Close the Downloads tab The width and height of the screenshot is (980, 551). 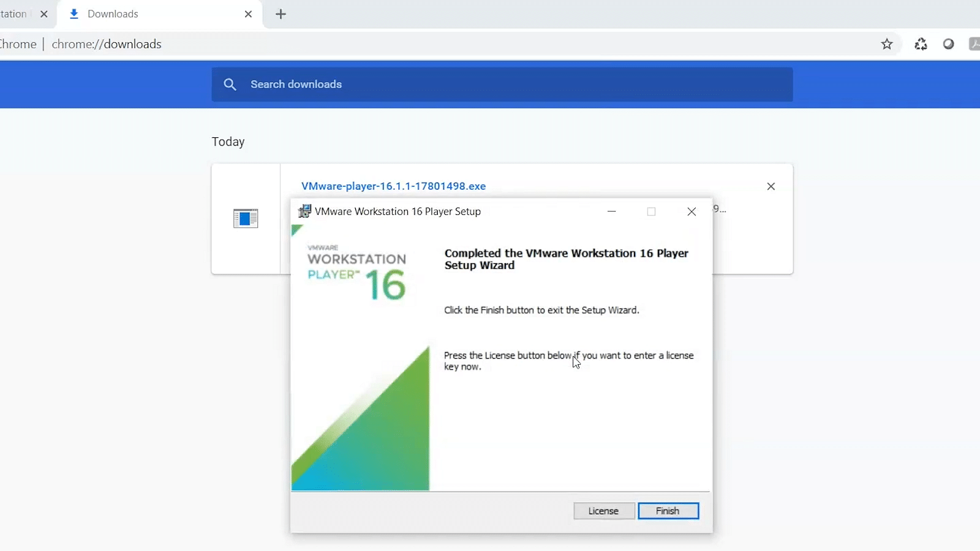[x=248, y=14]
